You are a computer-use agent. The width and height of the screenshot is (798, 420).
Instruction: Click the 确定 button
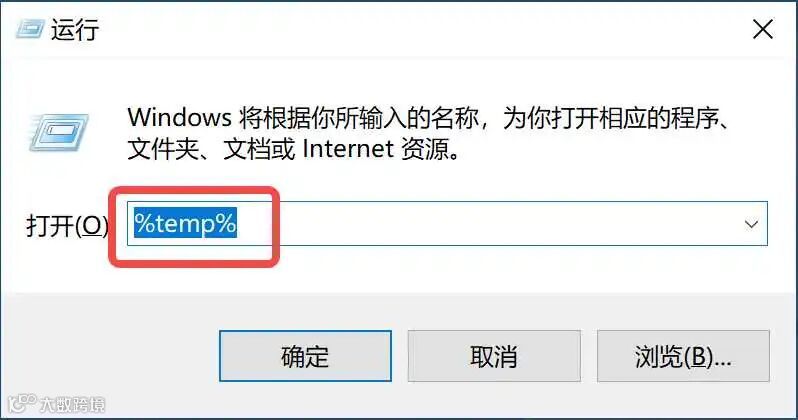click(x=305, y=356)
